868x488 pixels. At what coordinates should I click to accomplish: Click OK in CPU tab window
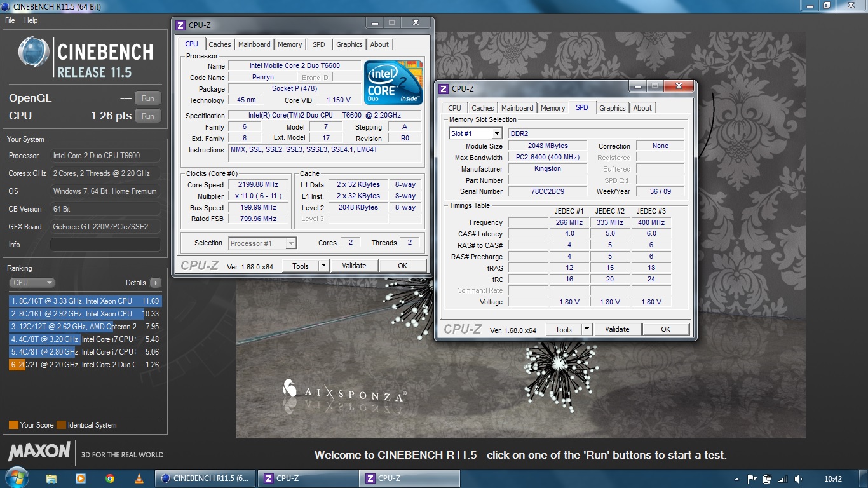pos(402,266)
